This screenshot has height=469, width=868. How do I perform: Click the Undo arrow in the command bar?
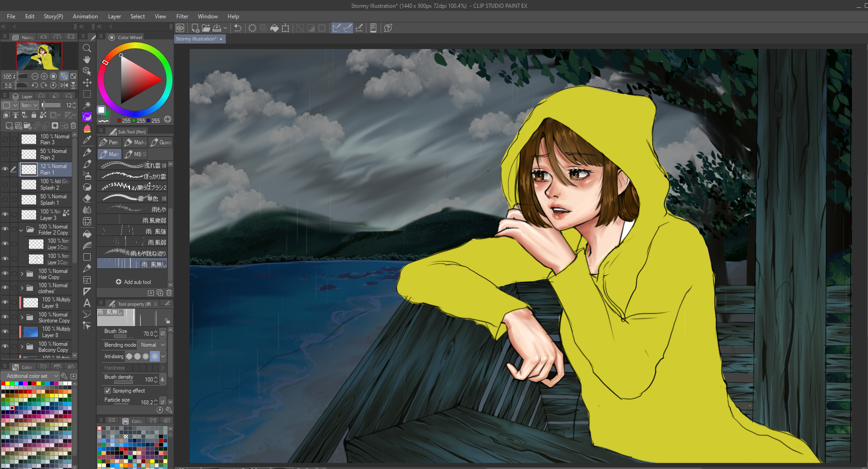click(238, 28)
